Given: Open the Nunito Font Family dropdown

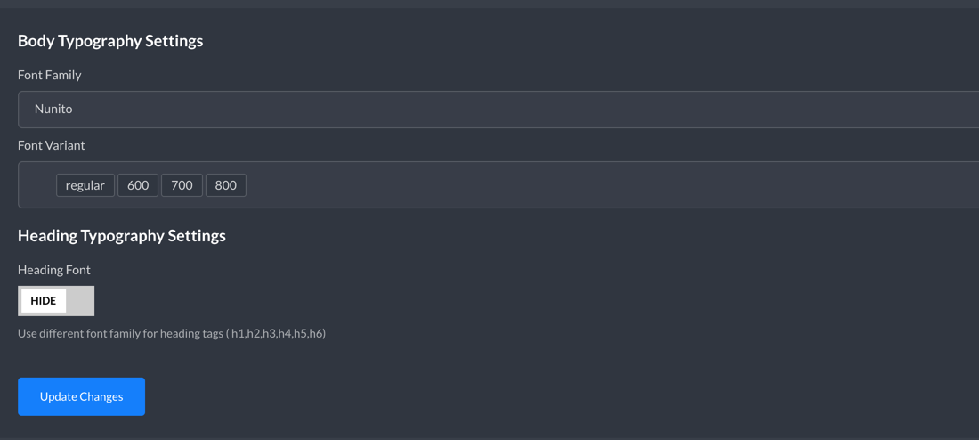Looking at the screenshot, I should (498, 110).
